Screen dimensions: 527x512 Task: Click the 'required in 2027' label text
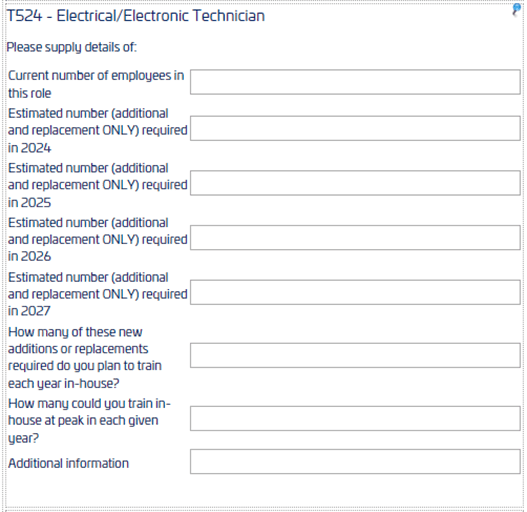tap(97, 294)
